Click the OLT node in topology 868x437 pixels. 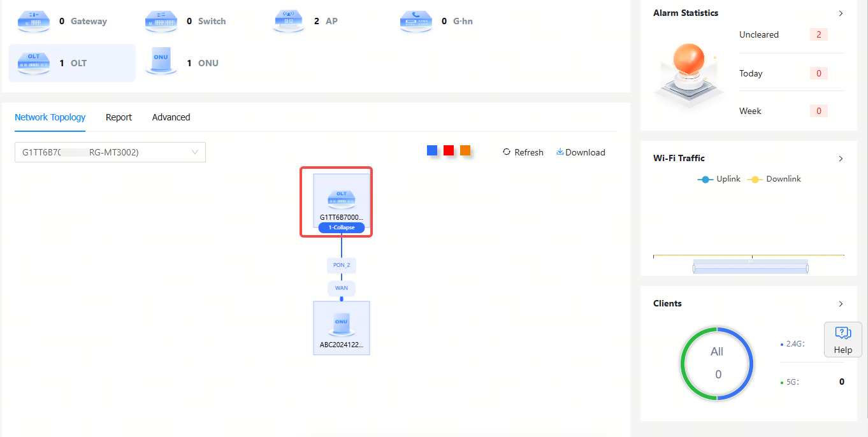point(342,199)
